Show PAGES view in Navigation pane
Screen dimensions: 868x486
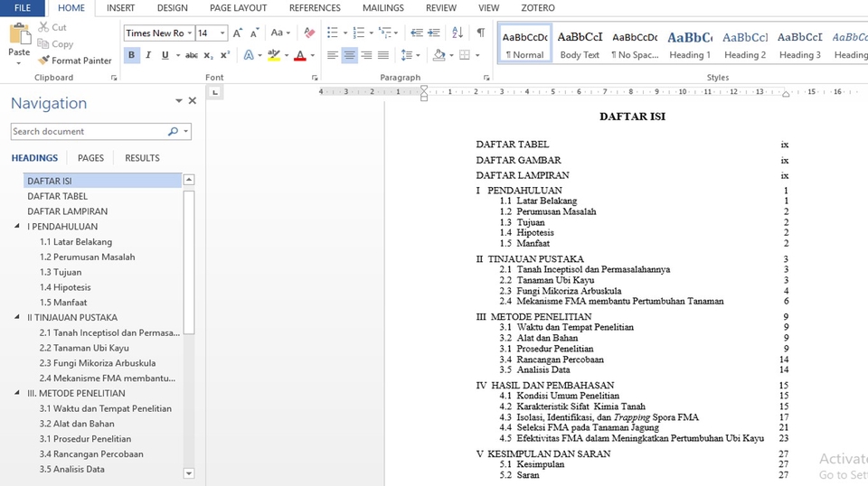90,158
